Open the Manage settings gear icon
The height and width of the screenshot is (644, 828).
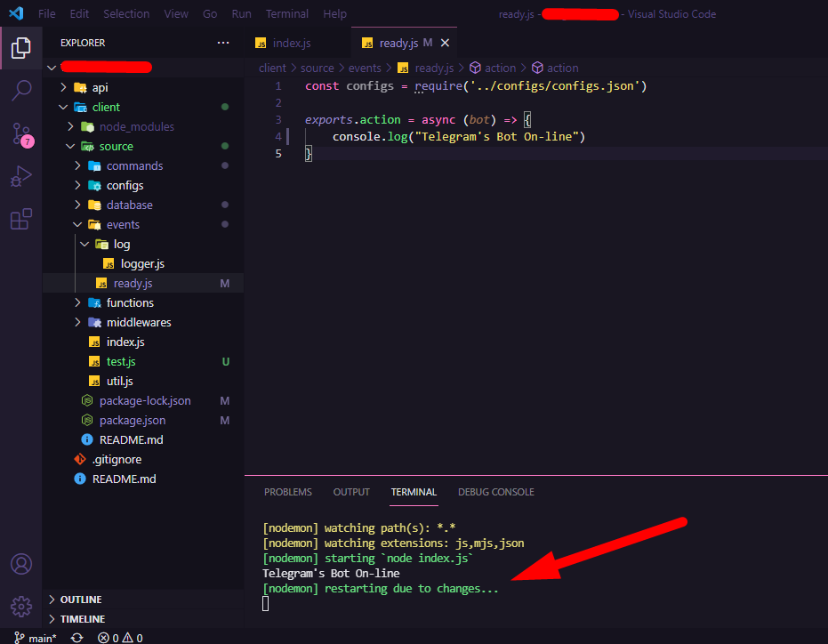pos(21,607)
